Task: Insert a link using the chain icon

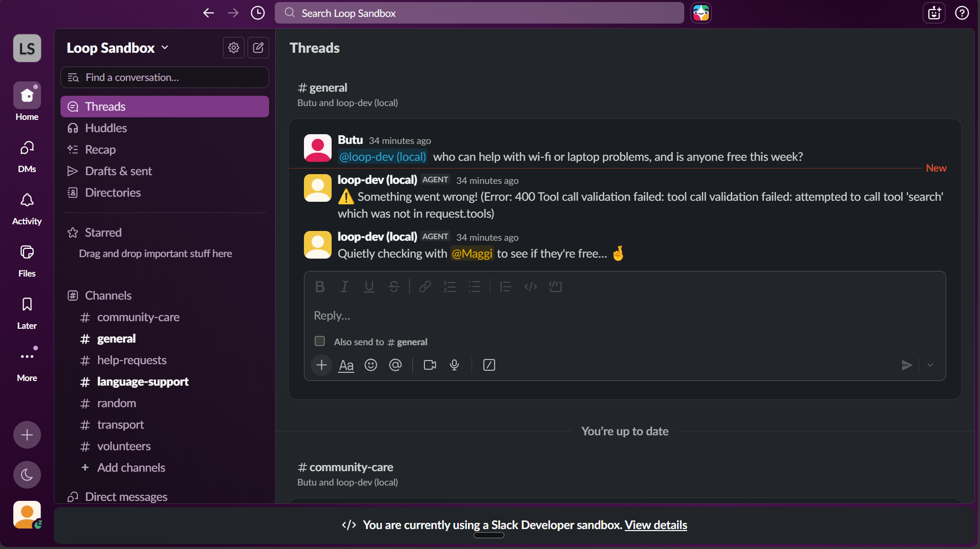Action: 425,287
